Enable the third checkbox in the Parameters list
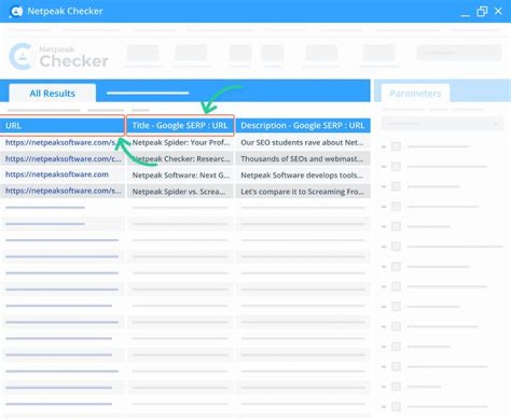The height and width of the screenshot is (420, 511). pyautogui.click(x=396, y=187)
